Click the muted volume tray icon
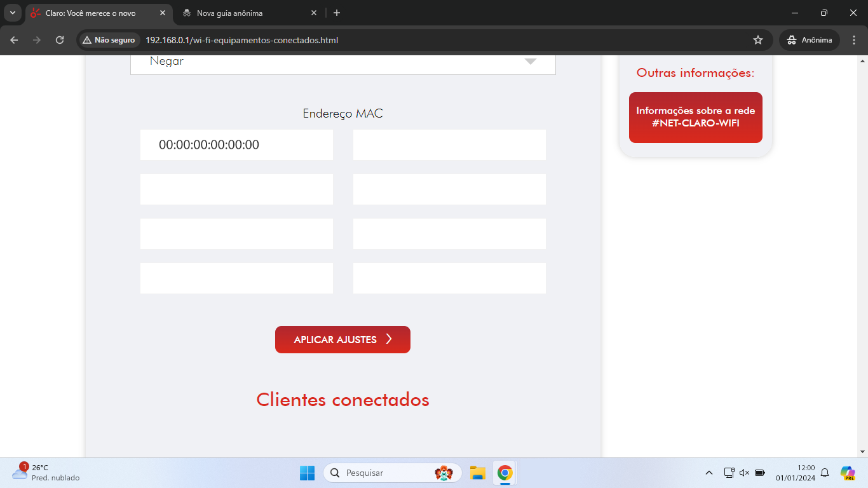 point(744,473)
